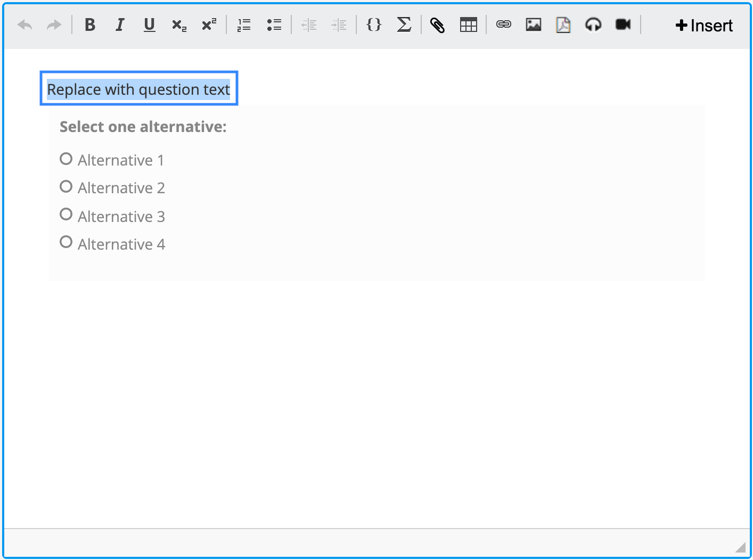Image resolution: width=753 pixels, height=560 pixels.
Task: Toggle bold formatting
Action: point(90,25)
